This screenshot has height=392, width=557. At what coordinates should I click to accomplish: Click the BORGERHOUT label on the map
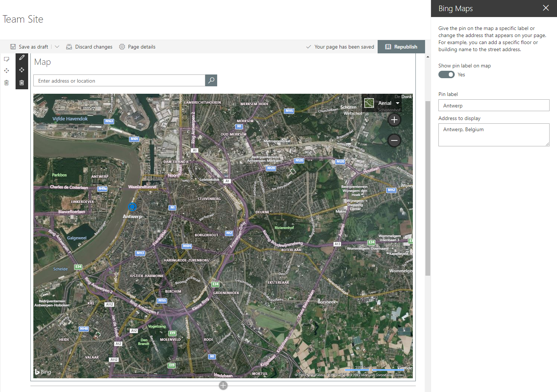206,235
